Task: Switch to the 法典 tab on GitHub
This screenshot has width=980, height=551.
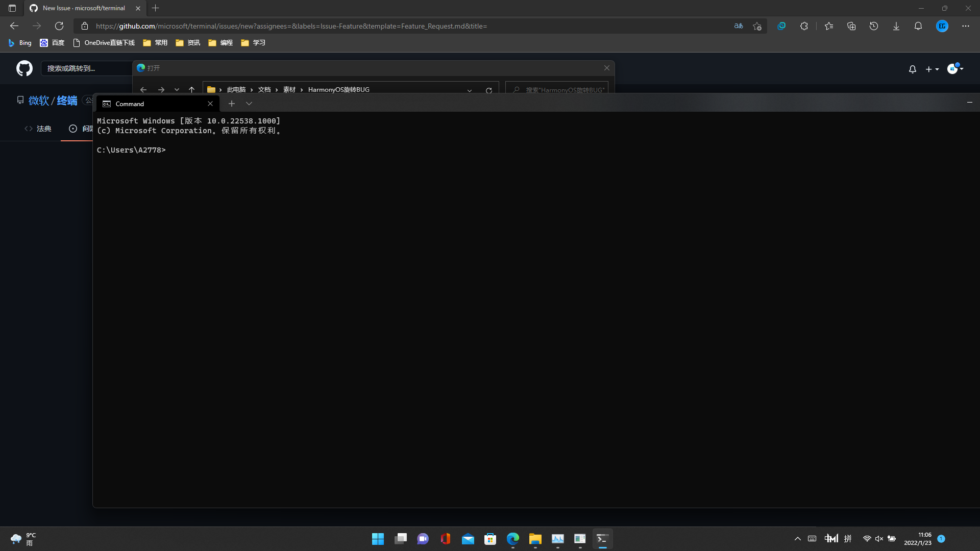Action: point(44,129)
